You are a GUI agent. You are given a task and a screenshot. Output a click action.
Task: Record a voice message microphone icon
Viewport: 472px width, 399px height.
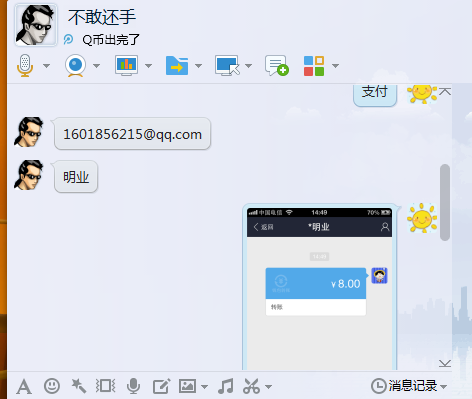pyautogui.click(x=133, y=386)
